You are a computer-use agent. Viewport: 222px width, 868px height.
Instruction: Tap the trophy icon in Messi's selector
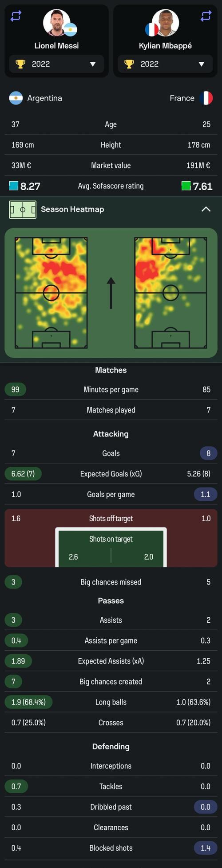point(20,64)
